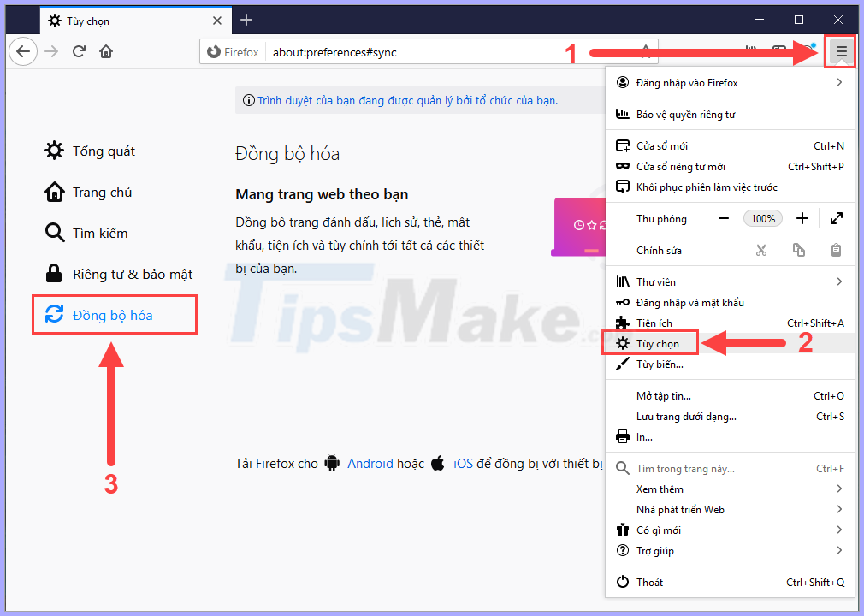The width and height of the screenshot is (864, 616).
Task: Open Tìm kiếm settings category
Action: click(x=86, y=233)
